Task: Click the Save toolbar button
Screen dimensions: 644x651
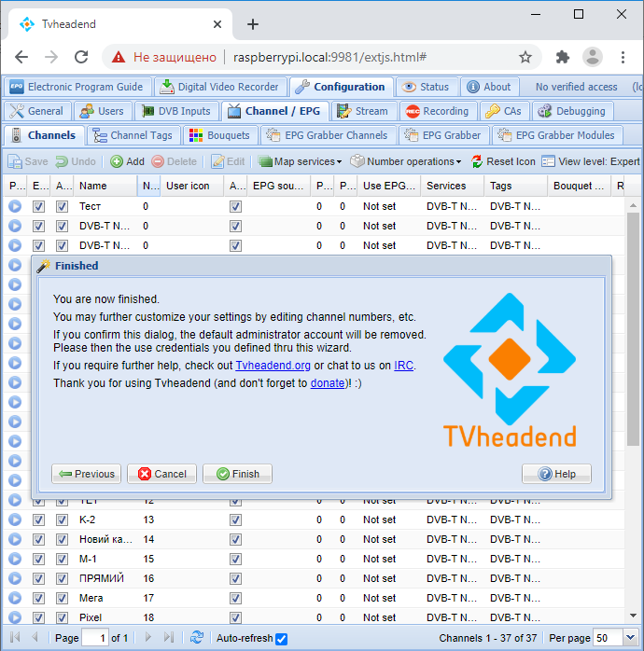Action: point(28,161)
